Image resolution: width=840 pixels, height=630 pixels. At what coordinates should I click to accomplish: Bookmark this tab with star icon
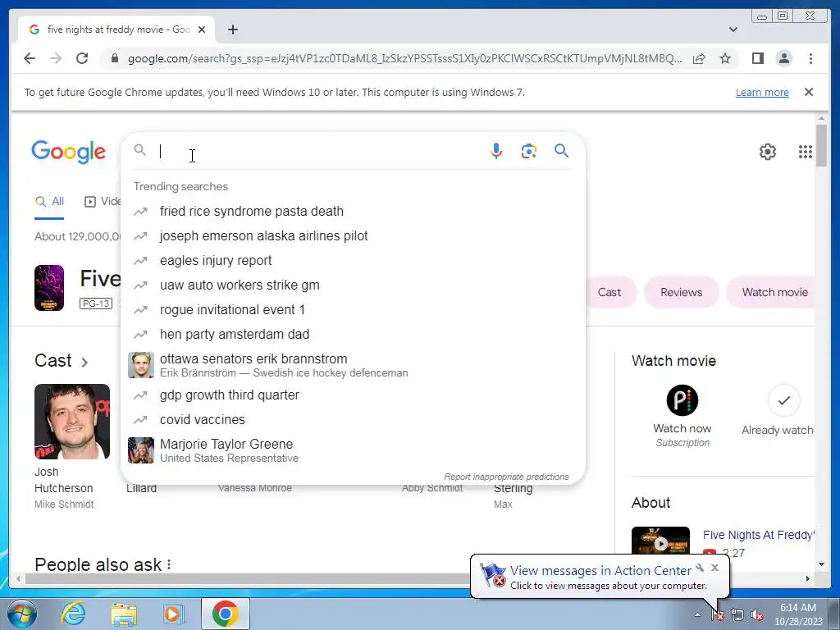click(725, 58)
